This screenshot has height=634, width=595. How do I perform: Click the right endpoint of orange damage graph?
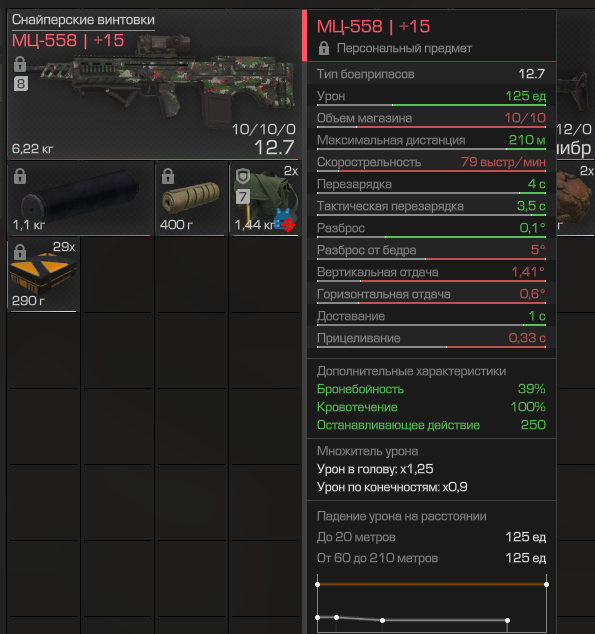tap(546, 584)
